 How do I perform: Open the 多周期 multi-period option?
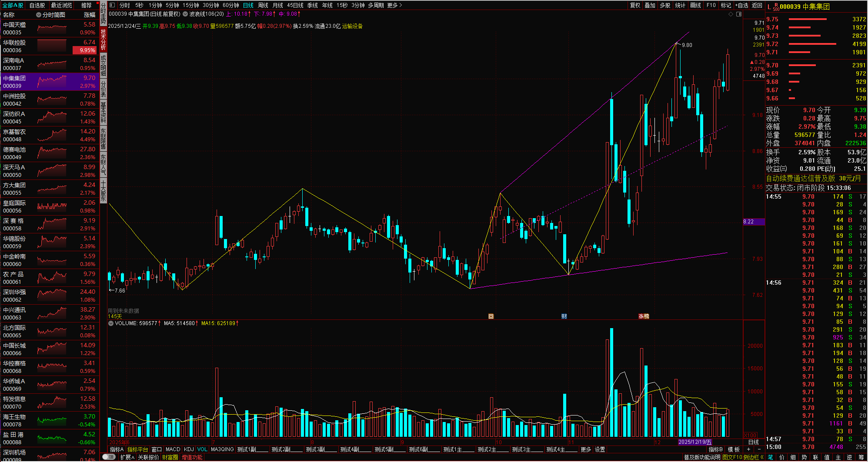376,5
